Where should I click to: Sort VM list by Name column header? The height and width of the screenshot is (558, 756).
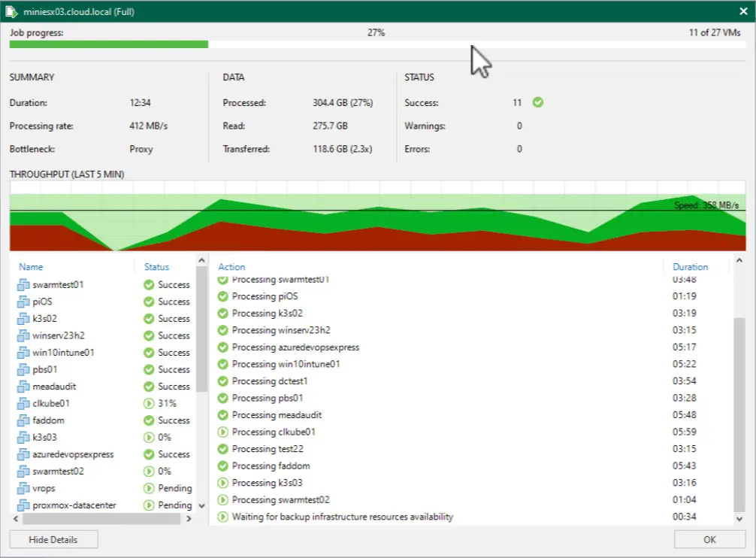(x=31, y=267)
